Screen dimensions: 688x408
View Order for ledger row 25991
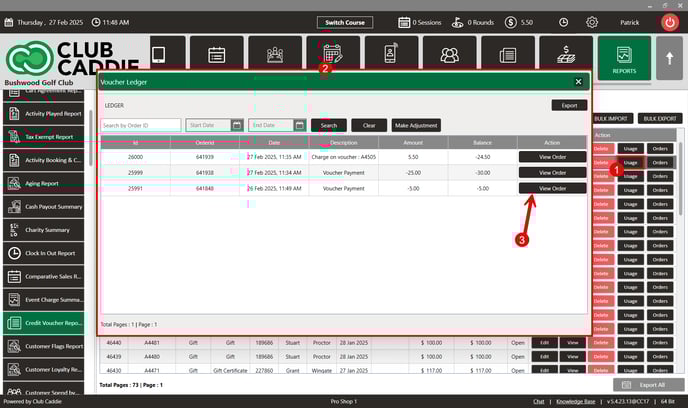coord(552,189)
